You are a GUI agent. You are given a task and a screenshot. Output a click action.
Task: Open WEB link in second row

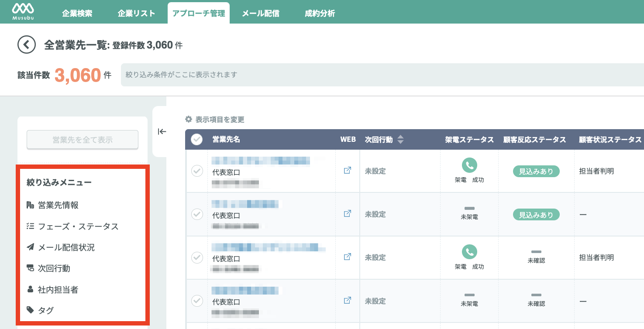[348, 214]
